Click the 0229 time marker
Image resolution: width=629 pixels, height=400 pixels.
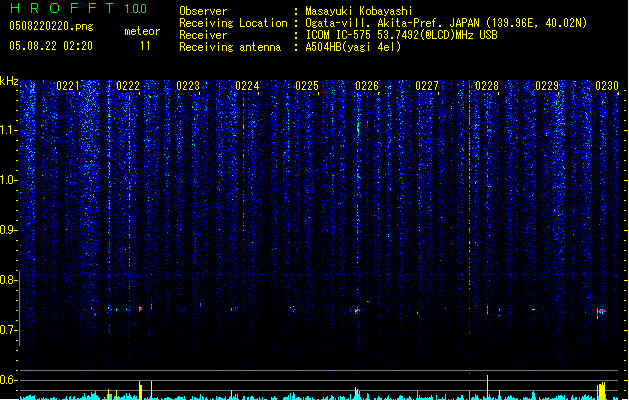pyautogui.click(x=547, y=86)
